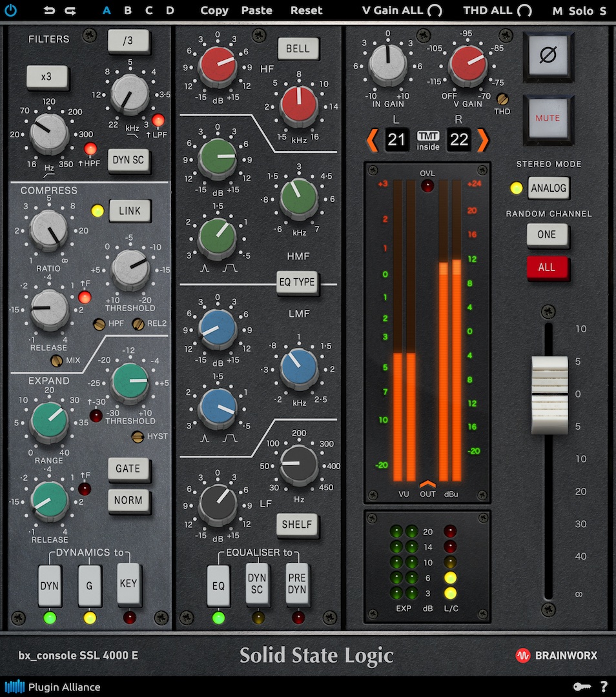Toggle the MUTE button
The image size is (616, 697).
coord(548,118)
